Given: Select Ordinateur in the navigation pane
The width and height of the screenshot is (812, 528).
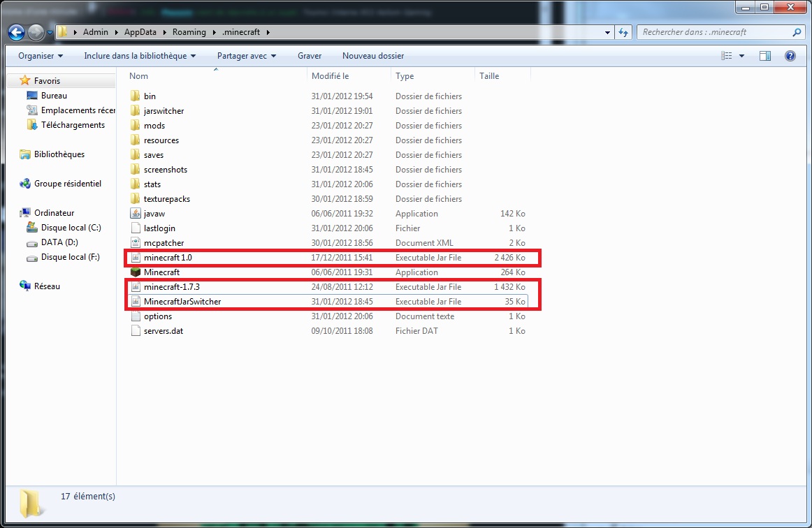Looking at the screenshot, I should click(55, 213).
